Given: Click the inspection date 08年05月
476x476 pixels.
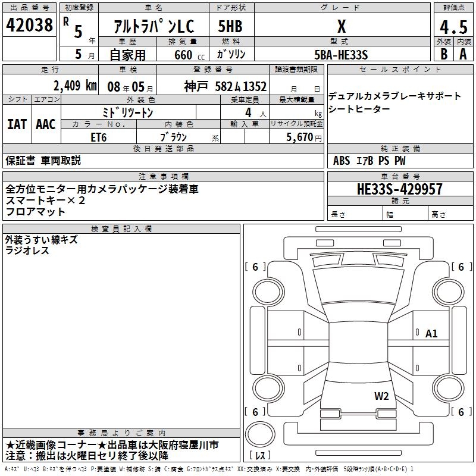Looking at the screenshot, I should pyautogui.click(x=130, y=87).
